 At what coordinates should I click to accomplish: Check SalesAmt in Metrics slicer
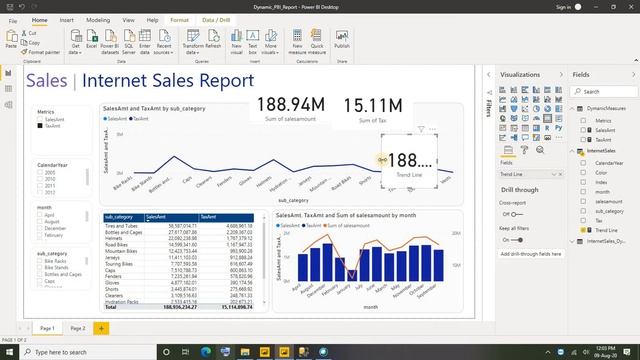40,119
